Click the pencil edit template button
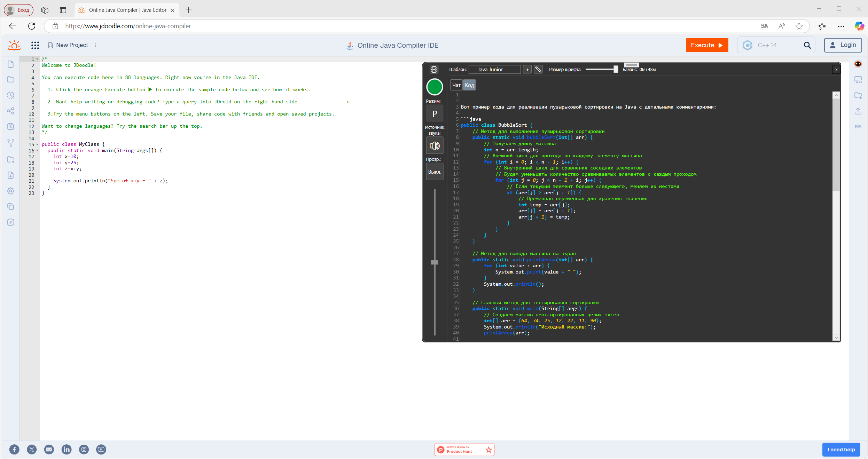The width and height of the screenshot is (868, 459). (538, 70)
